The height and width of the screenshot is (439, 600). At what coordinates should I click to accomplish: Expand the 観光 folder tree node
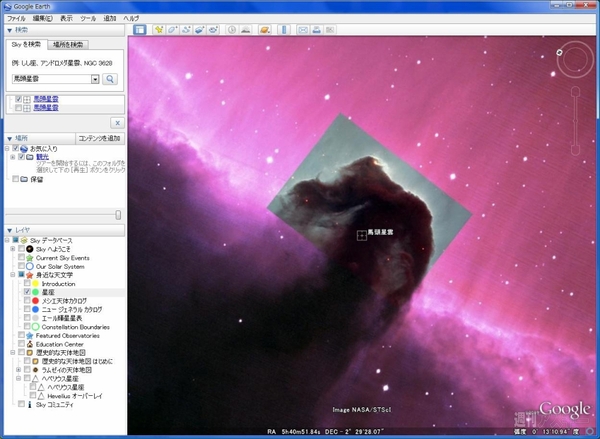(x=13, y=157)
